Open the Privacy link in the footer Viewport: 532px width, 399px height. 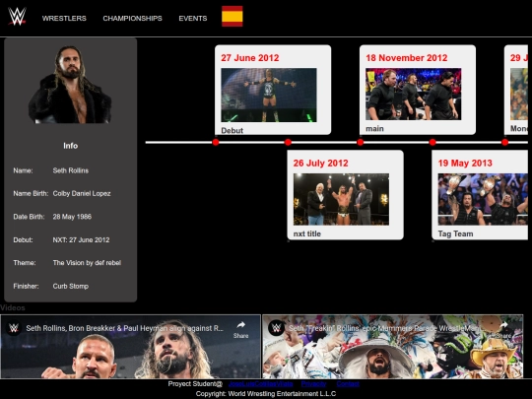[x=313, y=384]
